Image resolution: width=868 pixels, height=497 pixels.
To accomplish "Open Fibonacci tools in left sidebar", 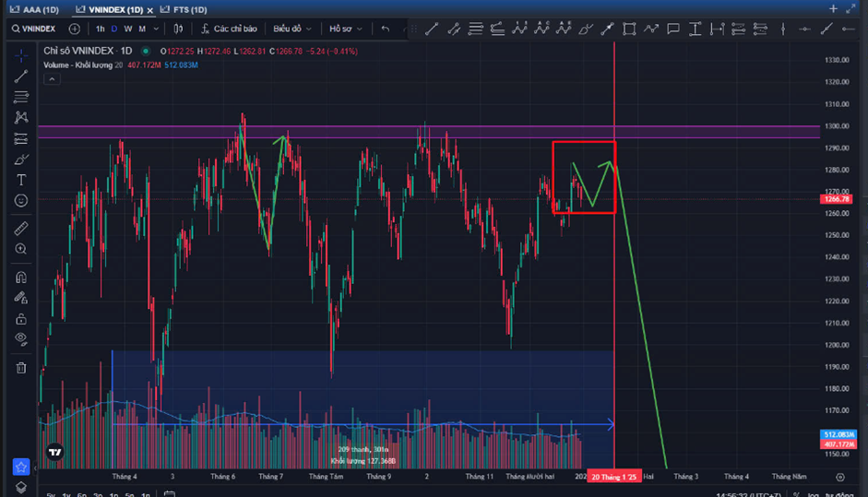I will point(21,97).
